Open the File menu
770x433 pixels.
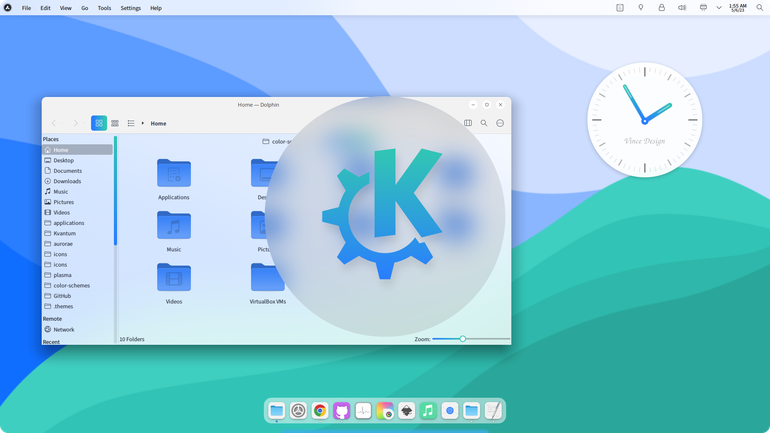[27, 8]
